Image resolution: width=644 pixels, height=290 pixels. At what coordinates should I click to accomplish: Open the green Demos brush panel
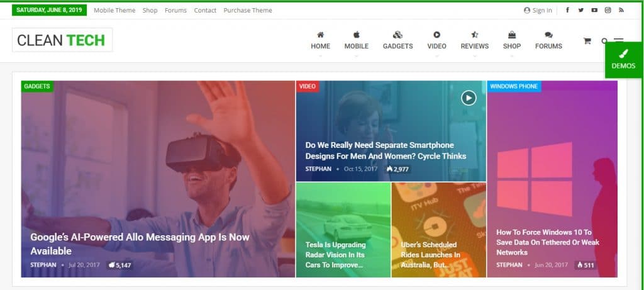click(623, 60)
